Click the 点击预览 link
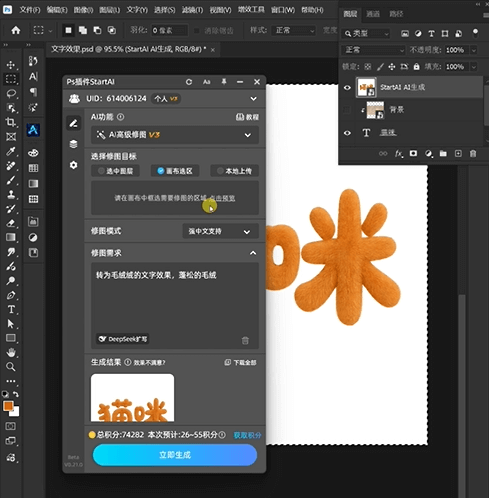This screenshot has width=489, height=498. click(x=222, y=198)
